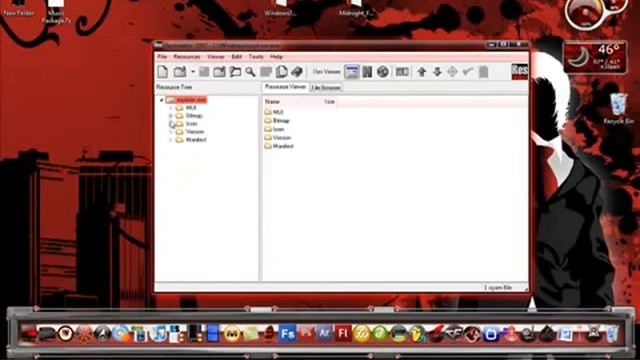Click the music note icon in the dock
640x360 pixels.
point(159,334)
